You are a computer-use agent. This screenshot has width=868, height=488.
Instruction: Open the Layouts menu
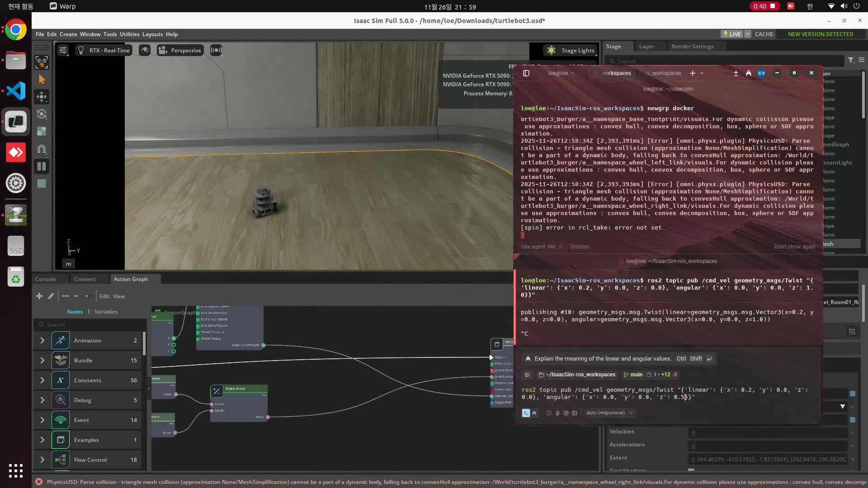coord(152,34)
